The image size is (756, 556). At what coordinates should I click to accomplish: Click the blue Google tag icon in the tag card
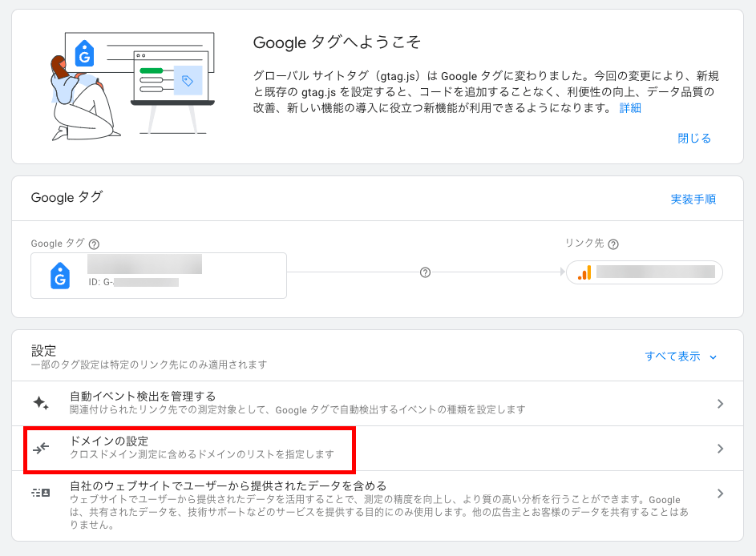point(60,276)
